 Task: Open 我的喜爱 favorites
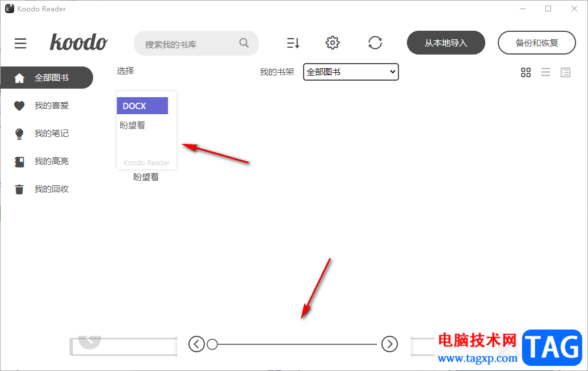click(52, 106)
